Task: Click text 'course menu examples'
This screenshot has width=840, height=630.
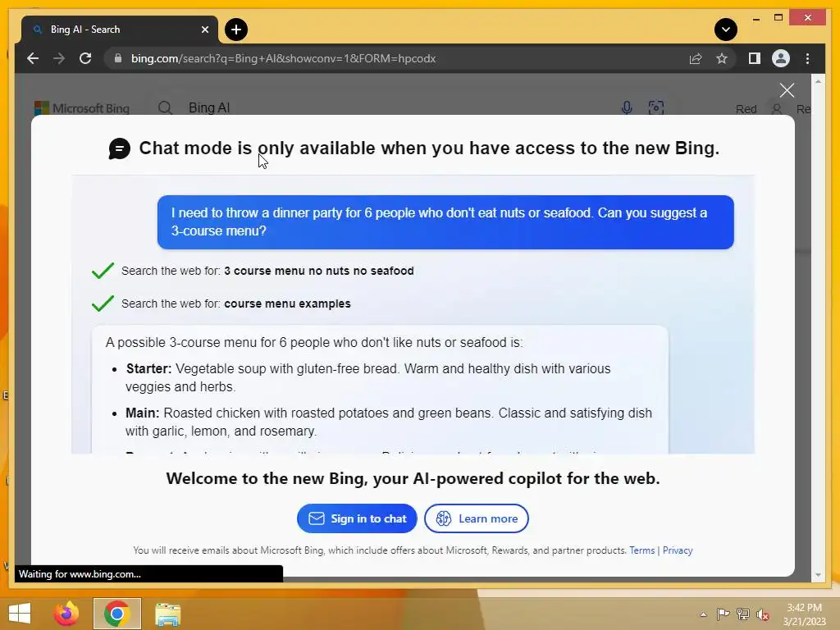Action: click(287, 304)
